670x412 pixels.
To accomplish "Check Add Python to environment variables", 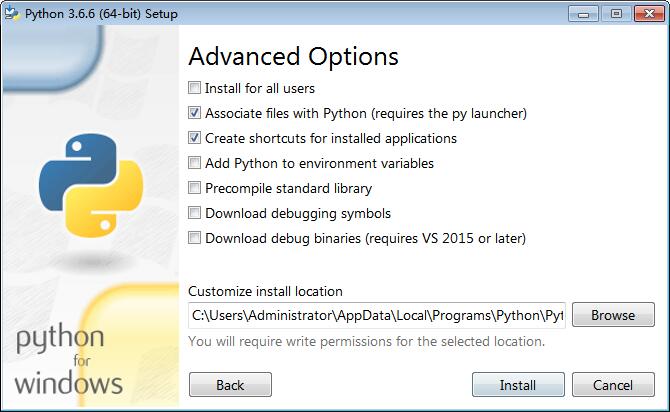I will tap(195, 163).
